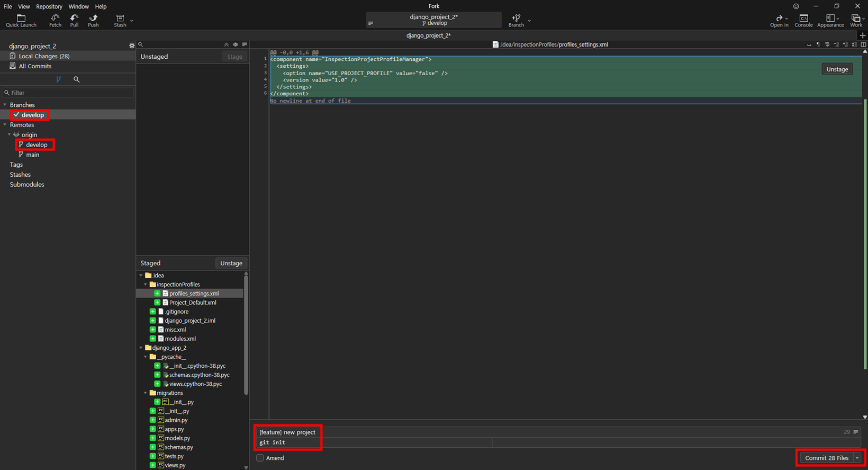
Task: Collapse all files with double-chevron icon
Action: tap(227, 44)
